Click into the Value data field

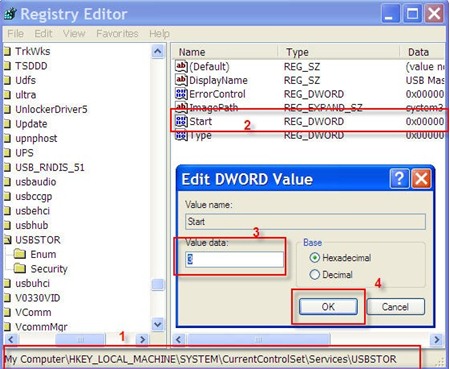click(235, 259)
